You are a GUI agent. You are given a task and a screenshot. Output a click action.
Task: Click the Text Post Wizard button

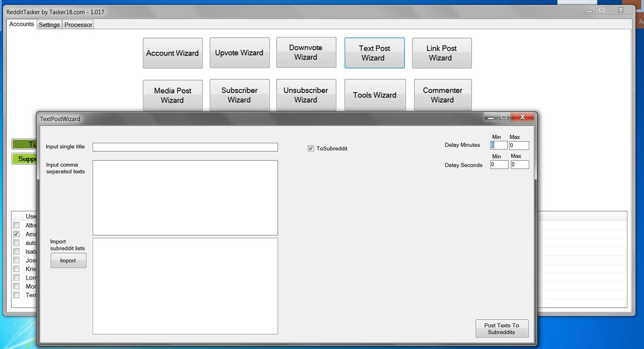[374, 53]
